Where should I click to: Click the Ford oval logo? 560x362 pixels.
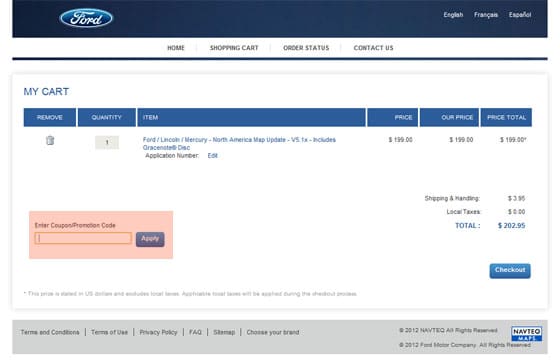pos(86,18)
